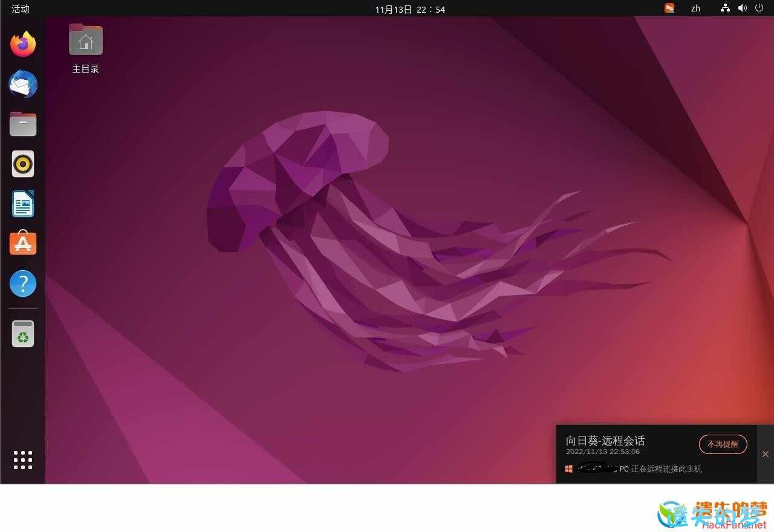The width and height of the screenshot is (774, 532).
Task: Open LibreOffice Writer from the dock
Action: 23,204
